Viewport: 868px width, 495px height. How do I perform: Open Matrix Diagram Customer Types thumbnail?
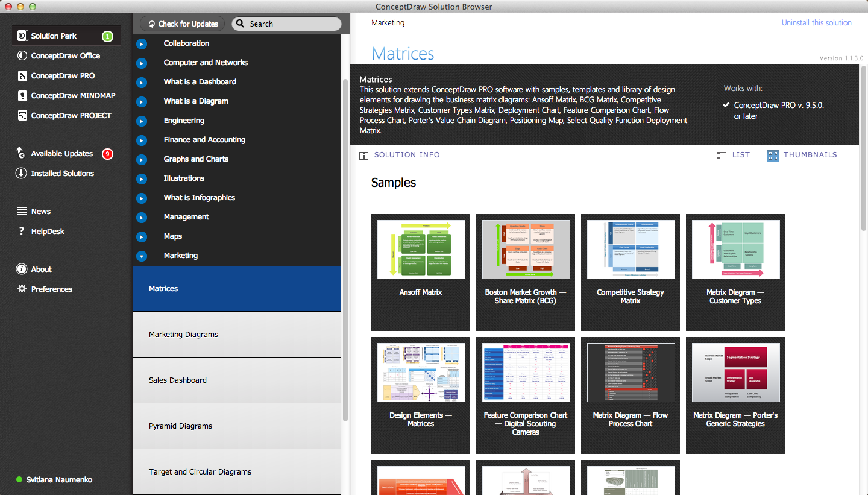[735, 273]
